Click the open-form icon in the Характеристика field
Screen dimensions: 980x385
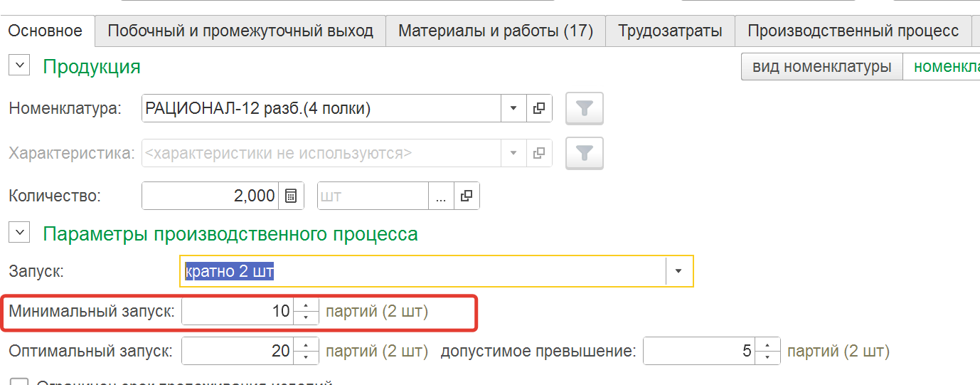[x=539, y=153]
